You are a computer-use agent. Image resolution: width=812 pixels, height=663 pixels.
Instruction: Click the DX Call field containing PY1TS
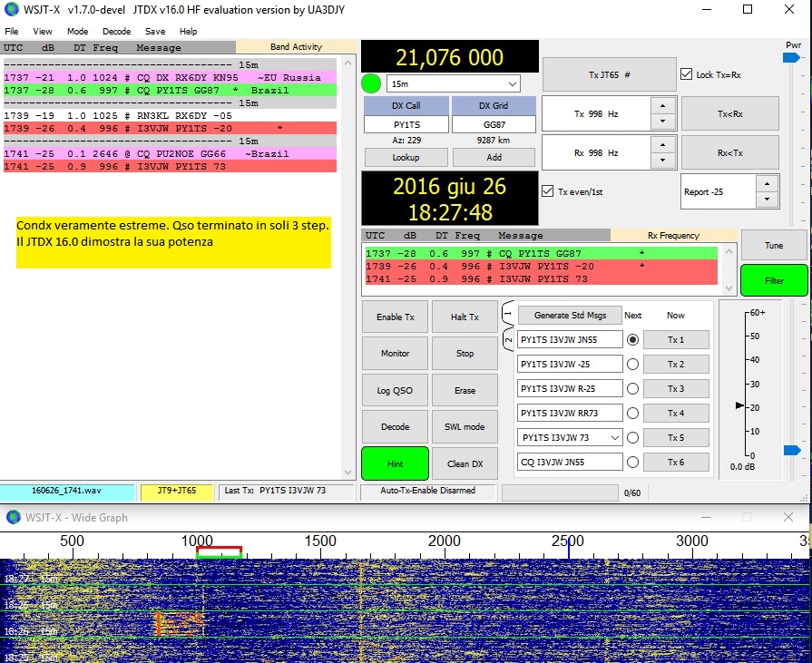click(x=406, y=125)
